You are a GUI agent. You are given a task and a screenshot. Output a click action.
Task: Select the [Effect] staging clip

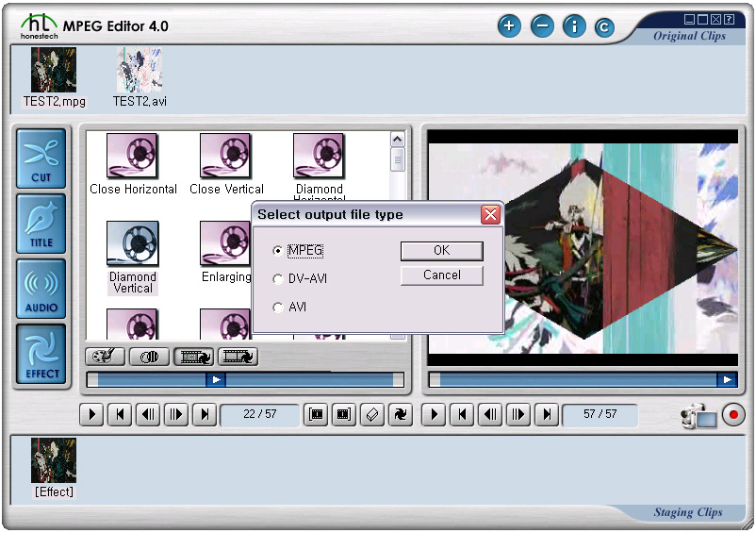coord(54,468)
